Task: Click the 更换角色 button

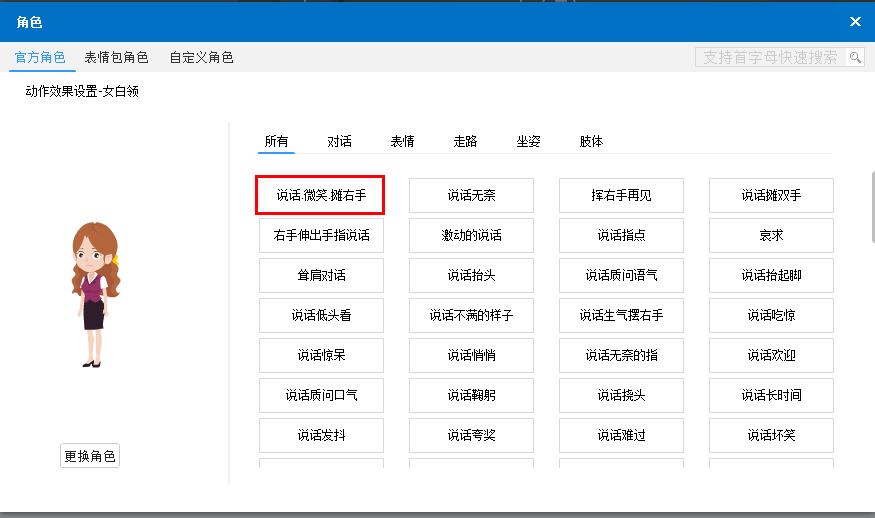Action: point(90,456)
